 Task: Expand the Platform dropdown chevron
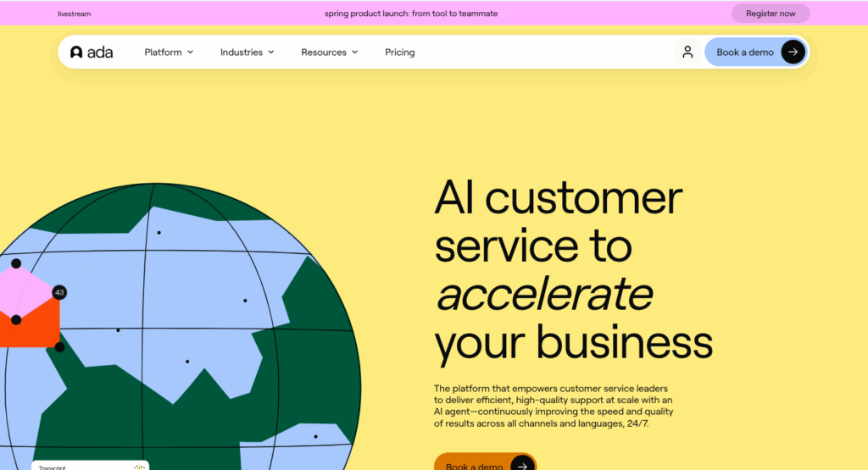coord(191,52)
